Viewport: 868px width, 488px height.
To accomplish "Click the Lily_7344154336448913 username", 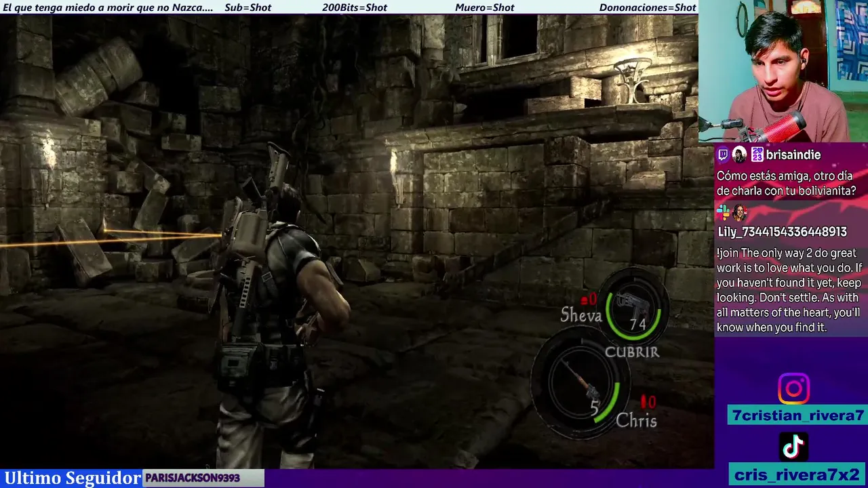I will click(782, 232).
